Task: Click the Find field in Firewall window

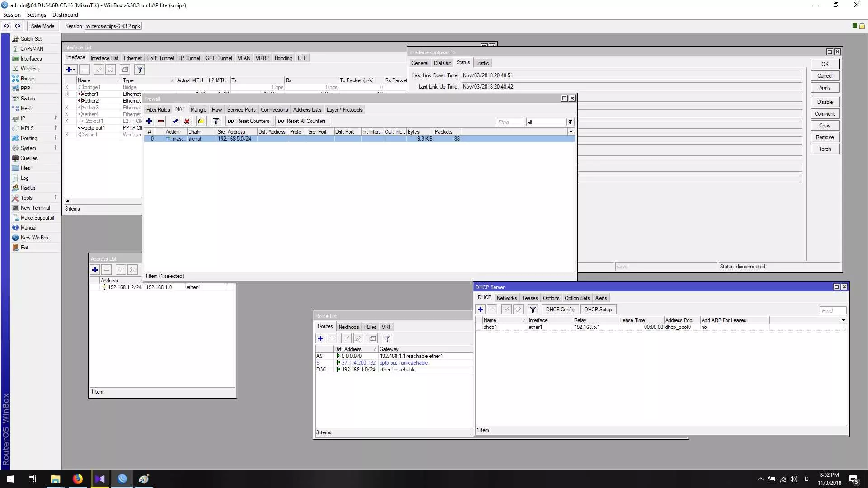Action: coord(509,122)
